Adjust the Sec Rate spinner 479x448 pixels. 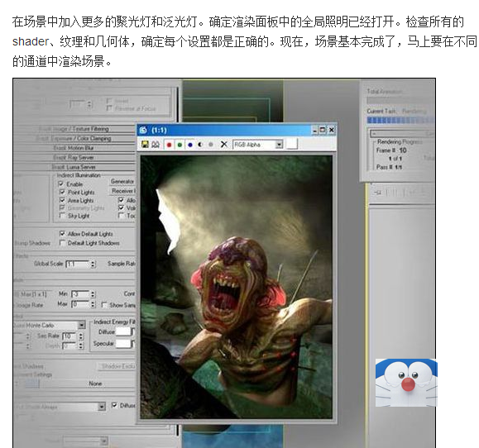pyautogui.click(x=80, y=336)
